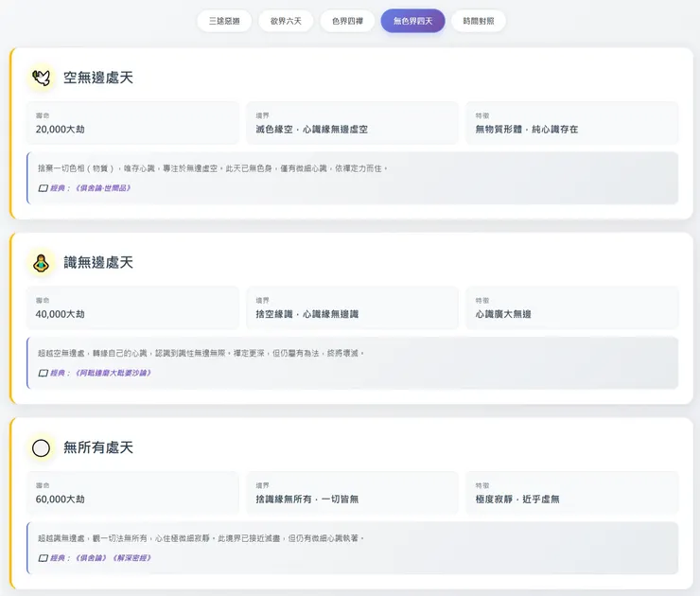Click the 心識廣大無邊 feature text
700x596 pixels.
coord(503,314)
